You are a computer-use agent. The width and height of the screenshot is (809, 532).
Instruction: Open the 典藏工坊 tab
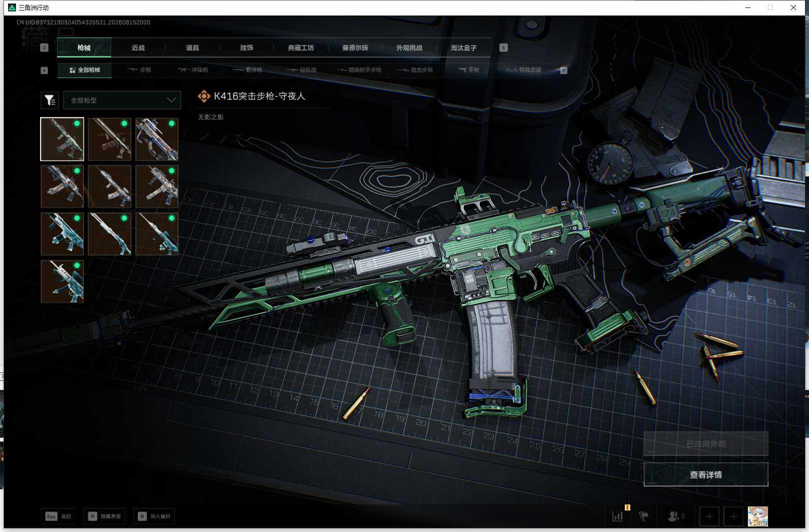click(301, 48)
